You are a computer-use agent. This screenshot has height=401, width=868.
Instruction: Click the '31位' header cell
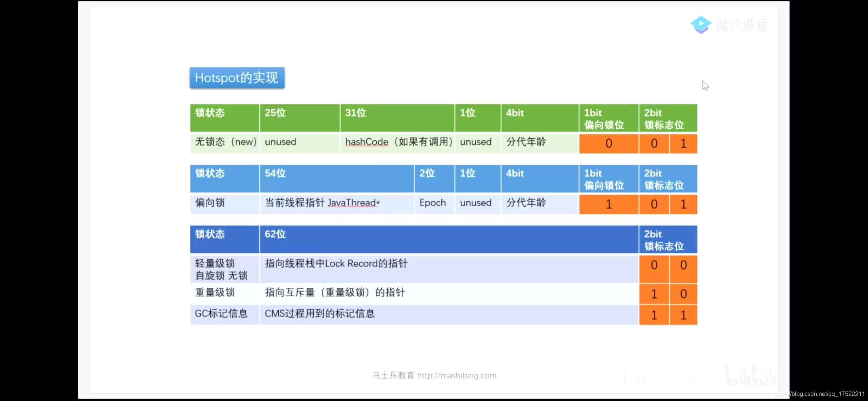pos(397,118)
